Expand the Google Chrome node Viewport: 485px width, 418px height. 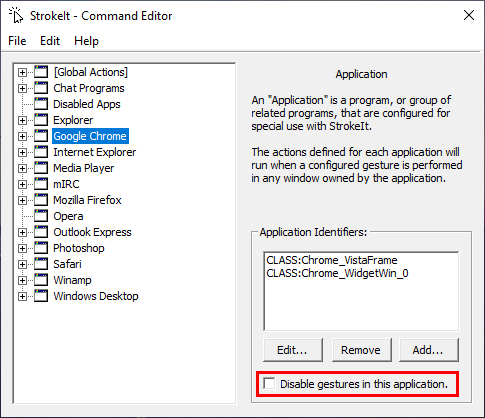22,136
